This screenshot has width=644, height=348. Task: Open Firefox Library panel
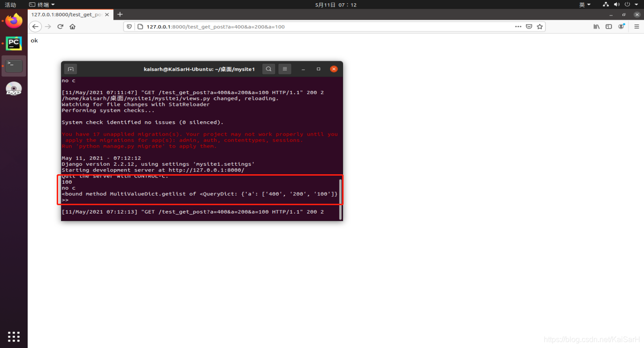[597, 27]
